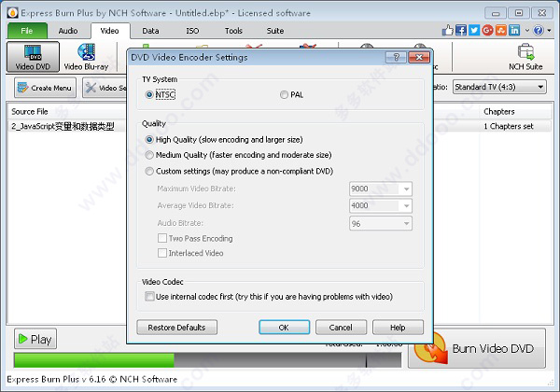Select the Video Blu-ray toolbar button

click(x=86, y=57)
